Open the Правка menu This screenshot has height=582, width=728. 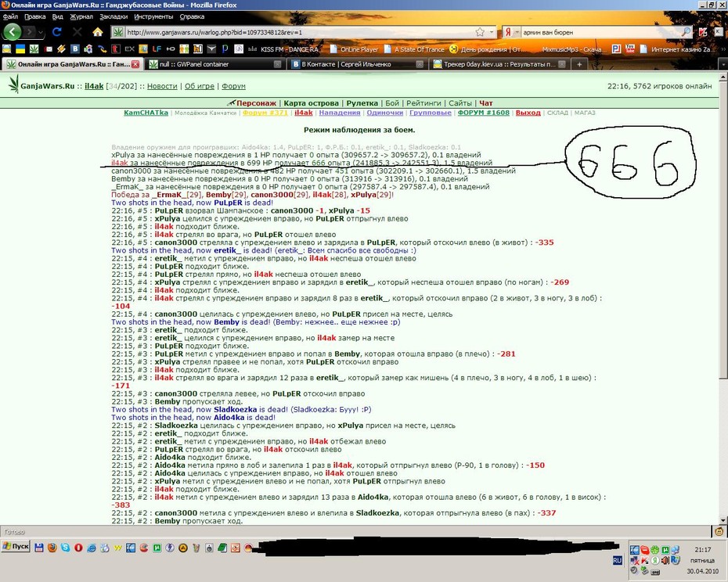[x=34, y=16]
